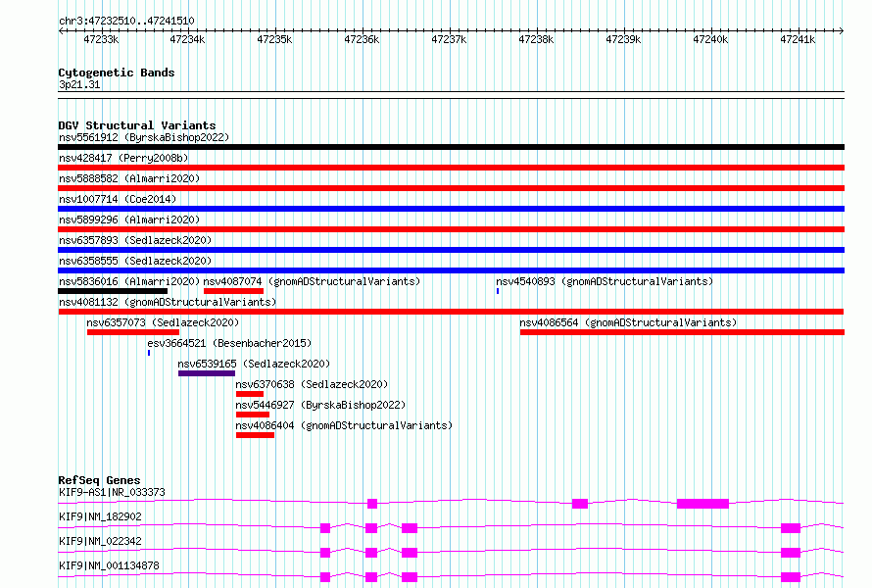The image size is (872, 588).
Task: Select the nsv4087074 gnomAD red bar
Action: (x=233, y=291)
